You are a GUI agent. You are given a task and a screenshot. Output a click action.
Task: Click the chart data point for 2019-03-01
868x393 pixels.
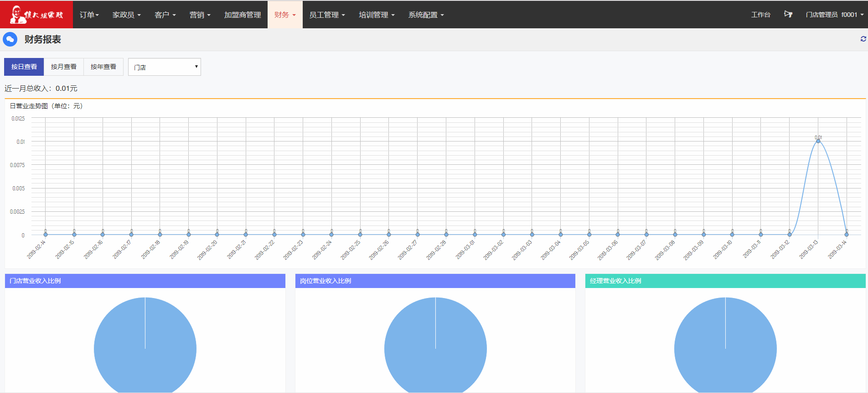click(475, 235)
